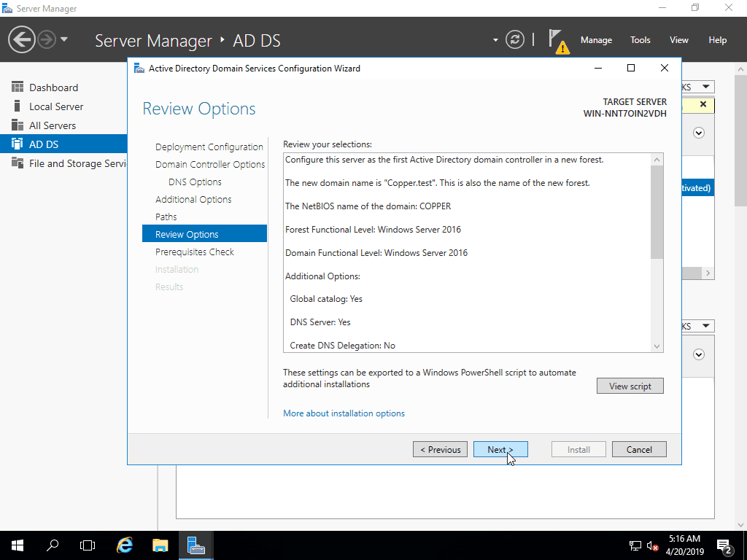The height and width of the screenshot is (560, 747).
Task: Open the View menu
Action: [678, 40]
